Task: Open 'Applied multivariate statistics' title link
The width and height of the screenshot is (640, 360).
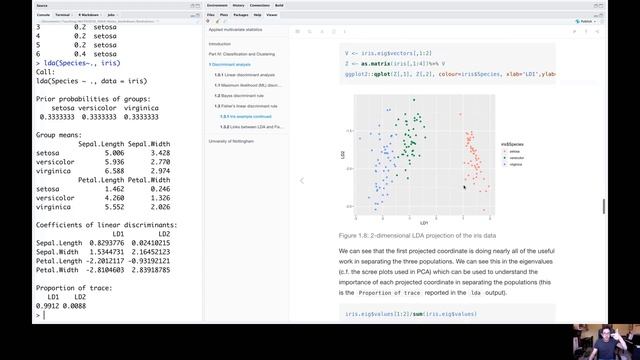Action: point(236,30)
